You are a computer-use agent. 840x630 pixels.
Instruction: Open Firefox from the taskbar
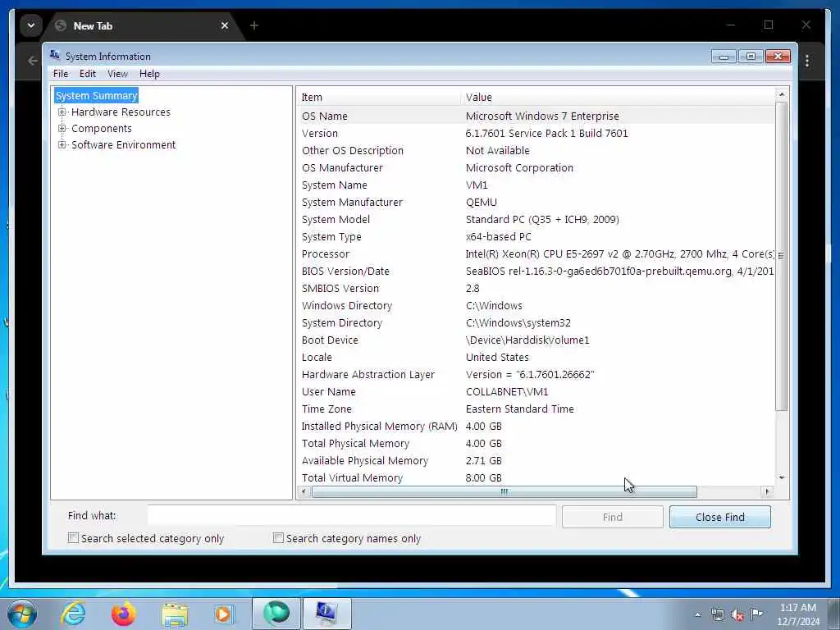point(123,614)
